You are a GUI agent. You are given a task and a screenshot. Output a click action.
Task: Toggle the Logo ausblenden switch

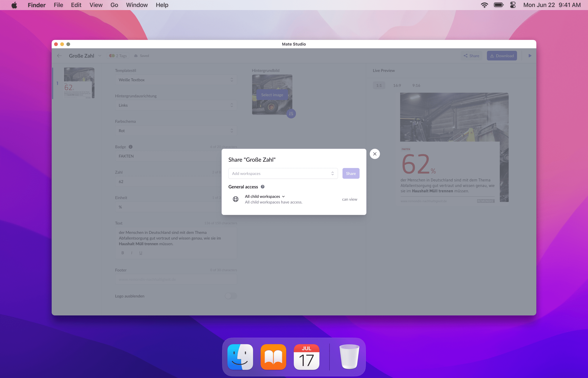[231, 296]
